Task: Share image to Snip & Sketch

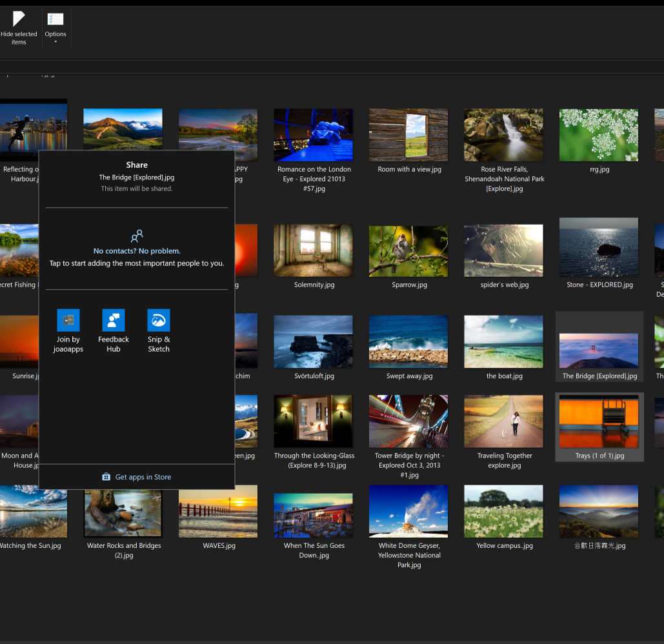Action: click(159, 320)
